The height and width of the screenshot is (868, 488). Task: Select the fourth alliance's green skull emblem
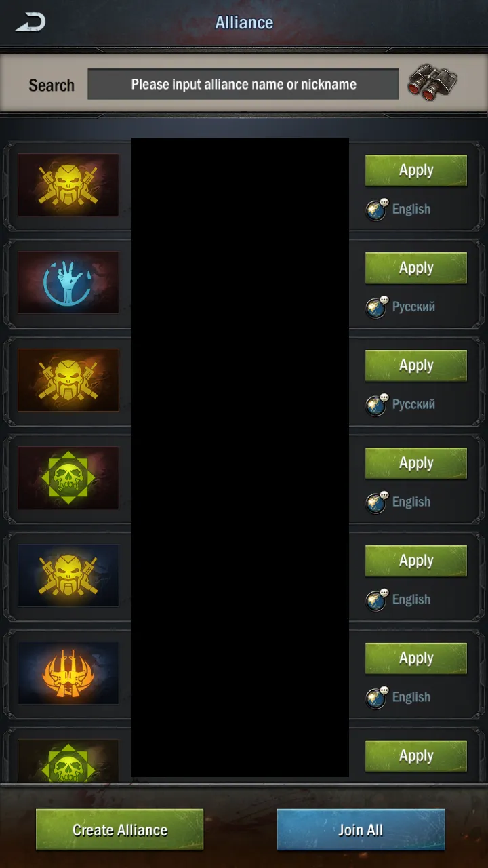pos(68,477)
